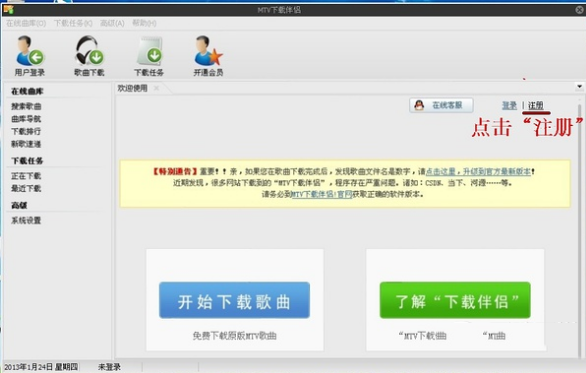
Task: Open 最近下载 in the sidebar
Action: (26, 188)
